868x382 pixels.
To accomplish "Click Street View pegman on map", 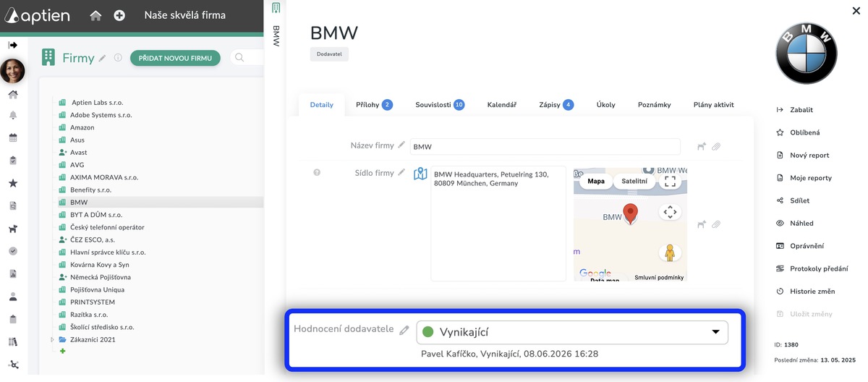I will pos(670,252).
